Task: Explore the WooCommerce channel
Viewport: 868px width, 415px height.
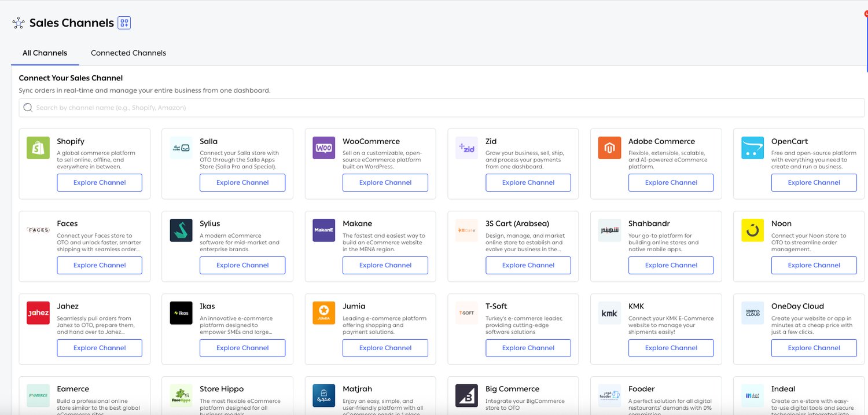Action: pos(385,182)
